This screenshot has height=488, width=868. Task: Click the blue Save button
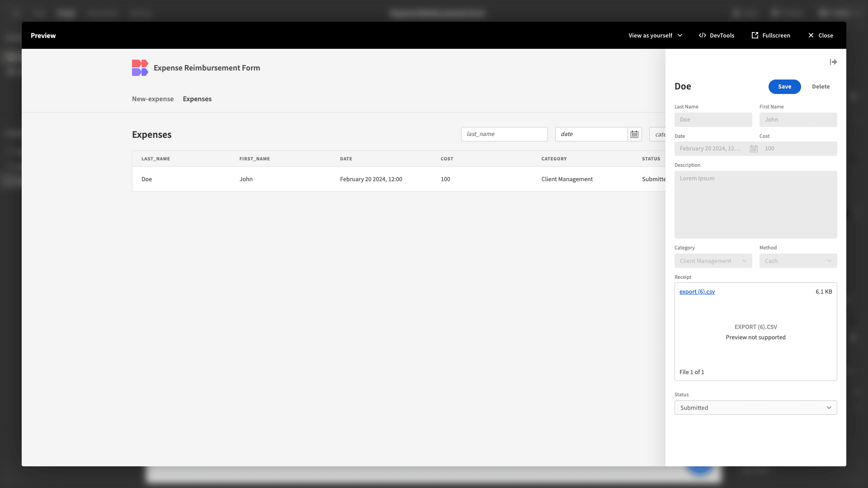tap(784, 87)
